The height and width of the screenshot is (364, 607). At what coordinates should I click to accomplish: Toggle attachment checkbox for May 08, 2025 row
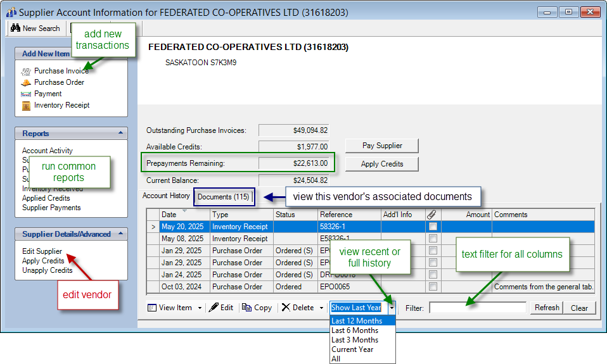433,239
